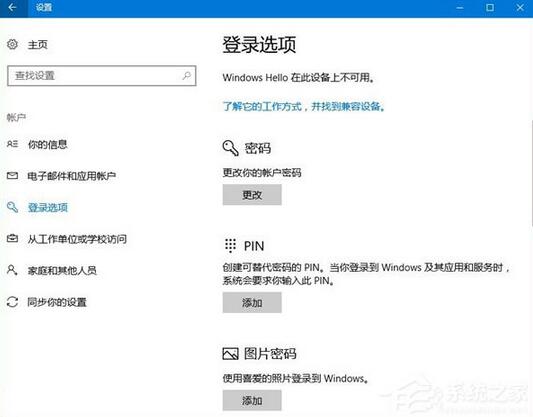Click the 登录选项 page heading
This screenshot has width=533, height=417.
[259, 45]
